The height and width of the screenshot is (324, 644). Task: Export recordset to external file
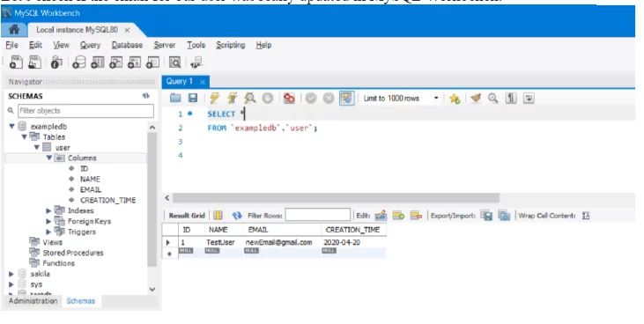[x=486, y=215]
